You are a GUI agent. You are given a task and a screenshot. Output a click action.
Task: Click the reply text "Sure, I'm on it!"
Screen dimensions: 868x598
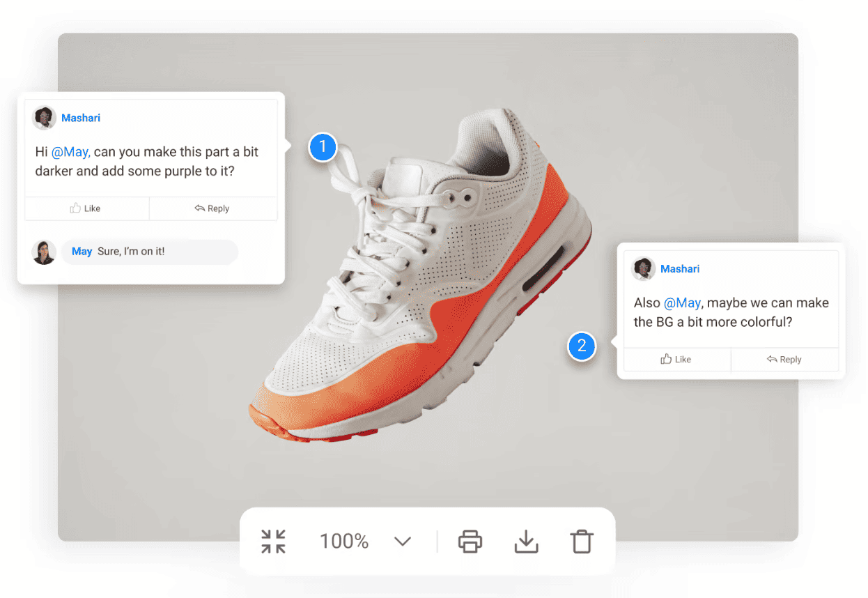coord(131,252)
